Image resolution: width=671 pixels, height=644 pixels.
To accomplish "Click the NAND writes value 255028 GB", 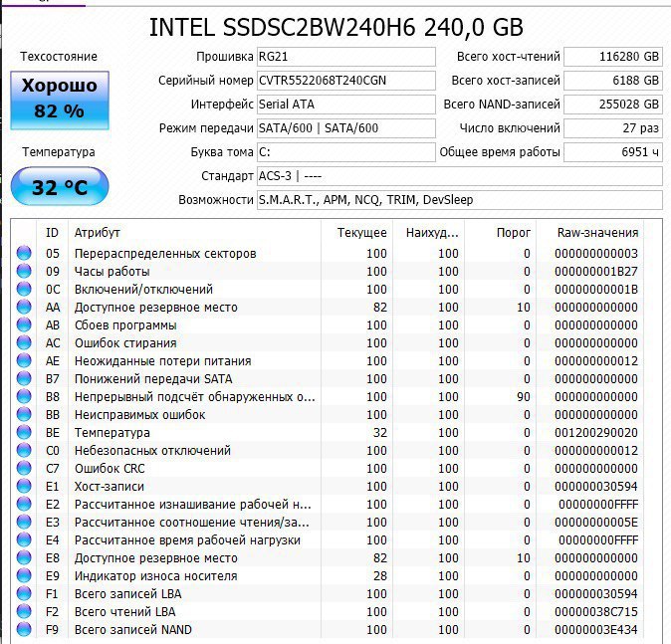I will [613, 105].
